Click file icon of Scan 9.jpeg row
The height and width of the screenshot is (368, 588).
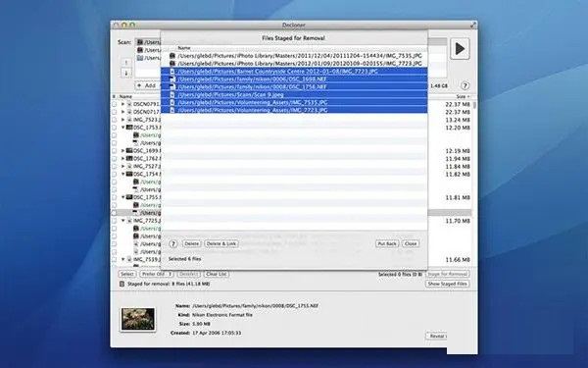[172, 94]
